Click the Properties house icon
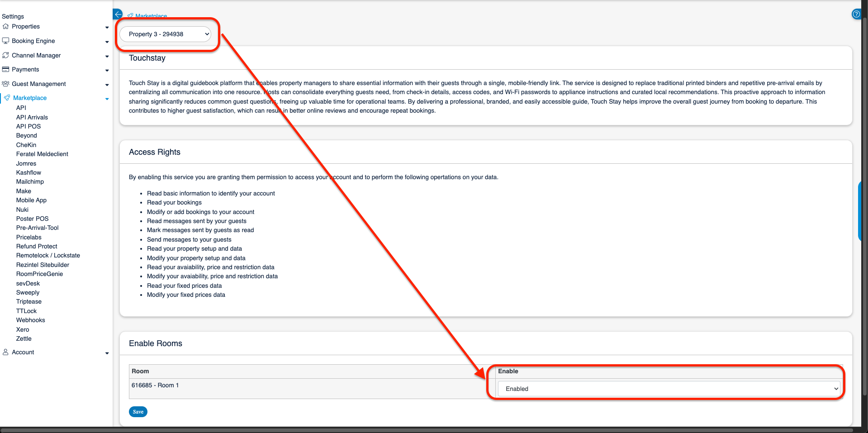Viewport: 868px width, 433px height. pyautogui.click(x=6, y=26)
